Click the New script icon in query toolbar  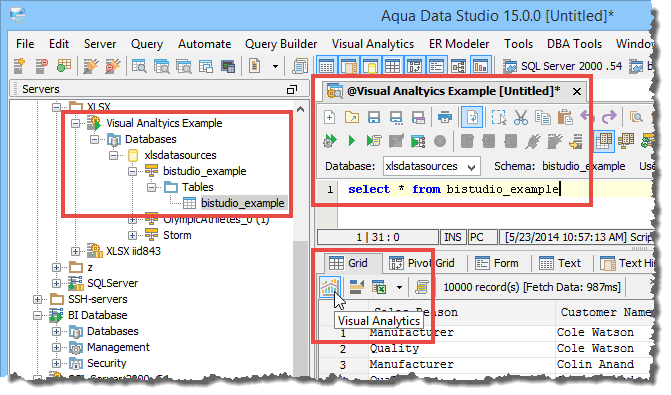[x=330, y=117]
